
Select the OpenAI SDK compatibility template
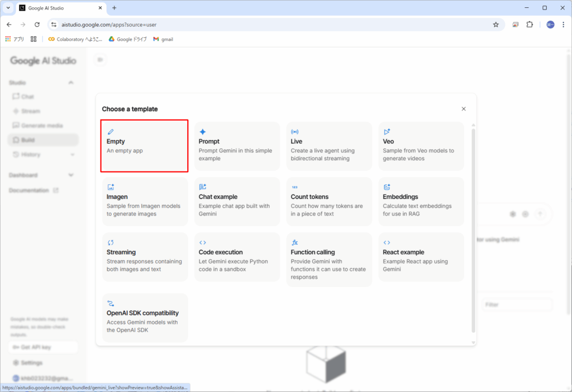[x=145, y=318]
